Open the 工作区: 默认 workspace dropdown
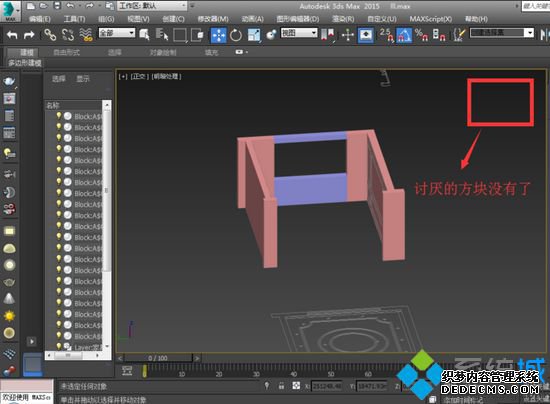This screenshot has height=404, width=550. pos(152,6)
